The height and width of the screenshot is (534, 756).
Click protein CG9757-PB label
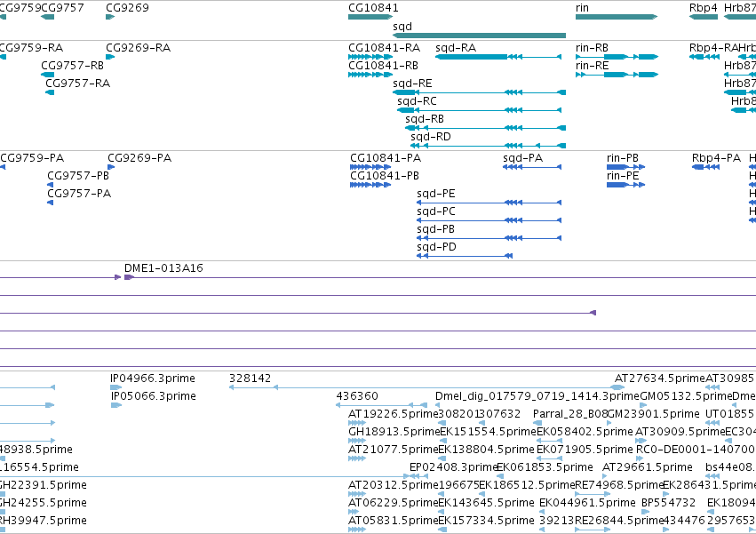pos(78,176)
